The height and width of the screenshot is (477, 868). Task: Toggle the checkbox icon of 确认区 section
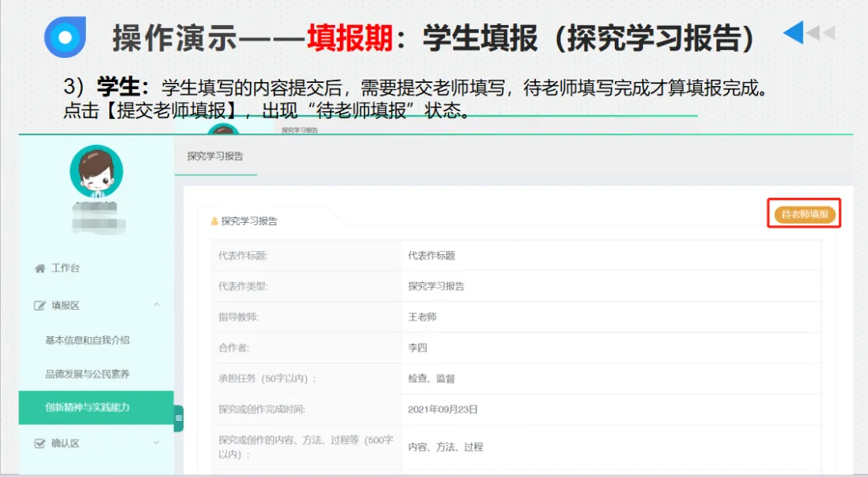pyautogui.click(x=39, y=442)
